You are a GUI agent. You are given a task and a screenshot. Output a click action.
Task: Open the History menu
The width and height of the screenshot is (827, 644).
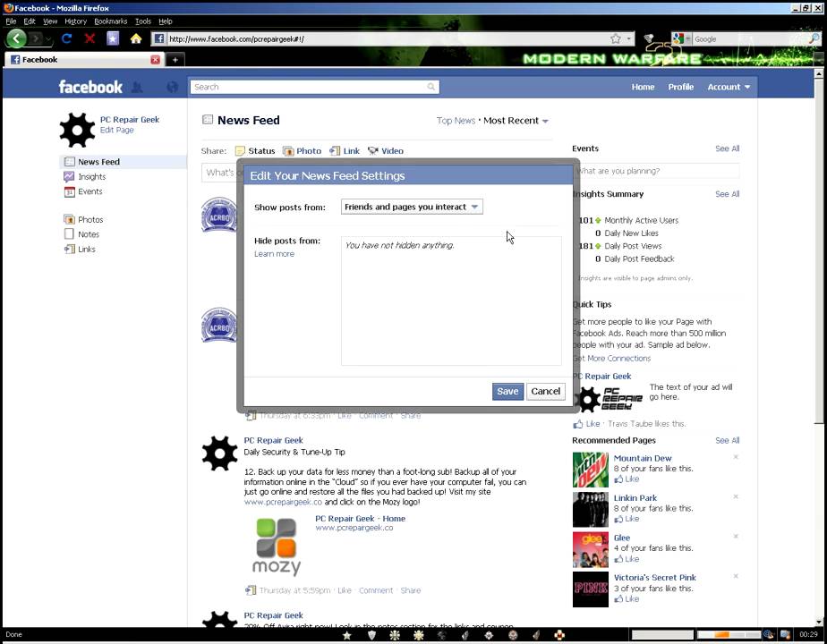pos(75,21)
